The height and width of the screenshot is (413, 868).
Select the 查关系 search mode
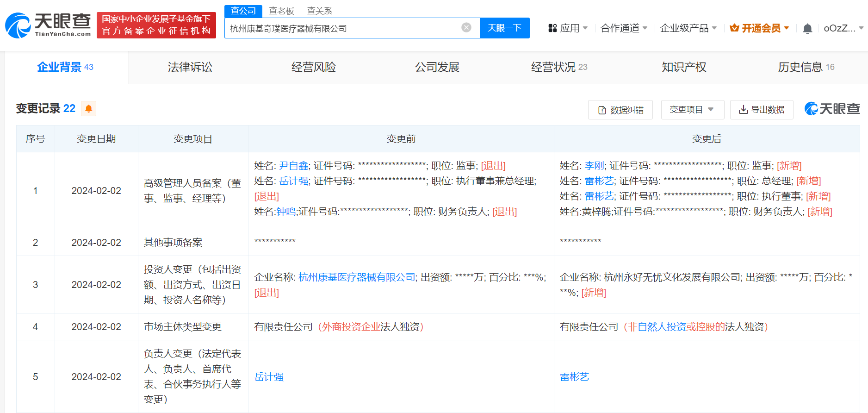319,11
